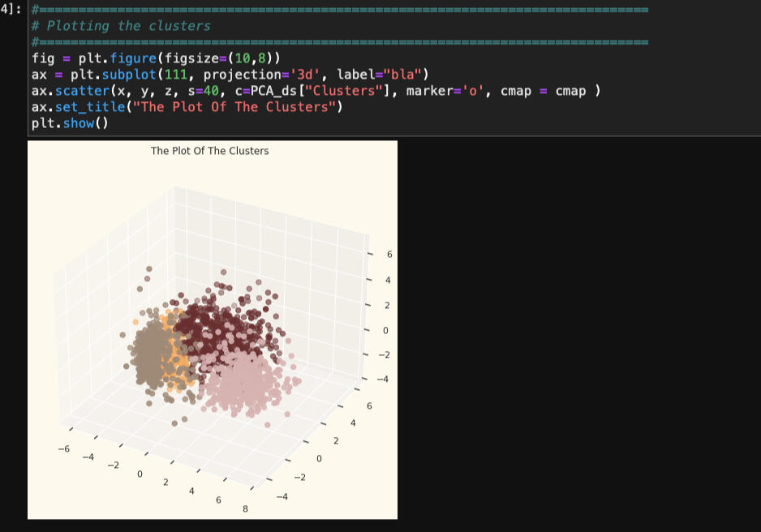Click the x-axis tick label 8

pos(245,509)
